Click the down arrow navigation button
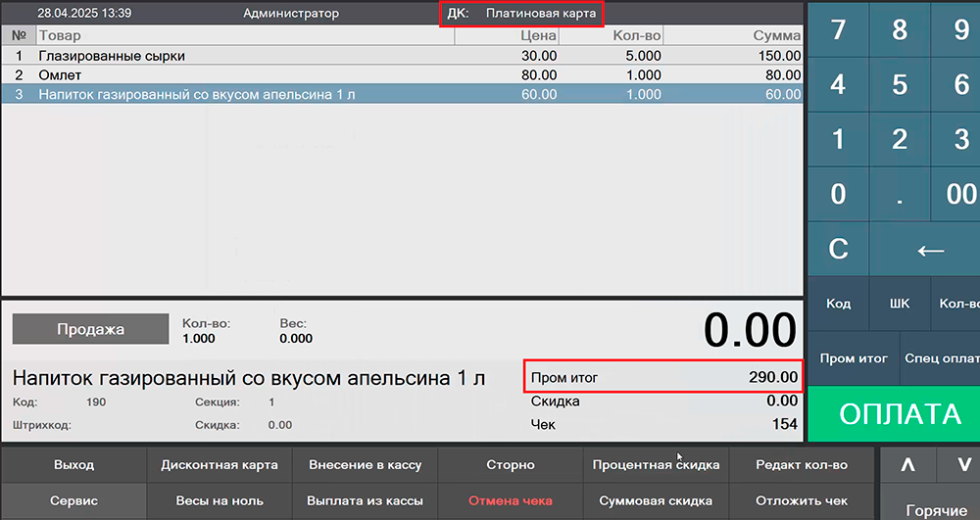980x520 pixels. click(x=957, y=465)
